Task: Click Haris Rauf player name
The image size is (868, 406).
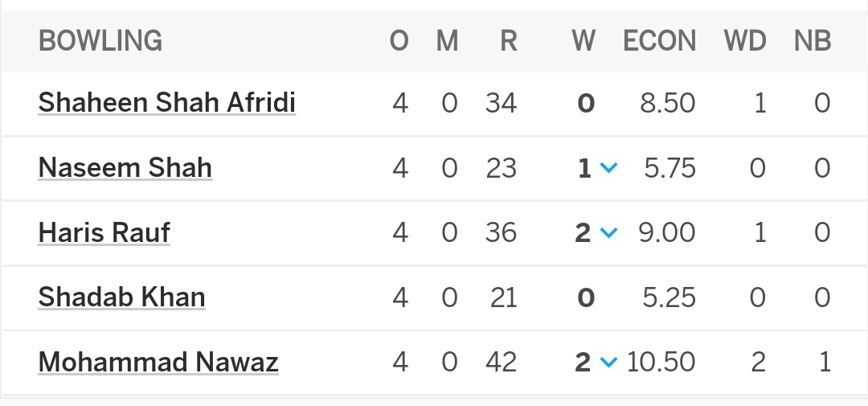Action: pyautogui.click(x=104, y=233)
